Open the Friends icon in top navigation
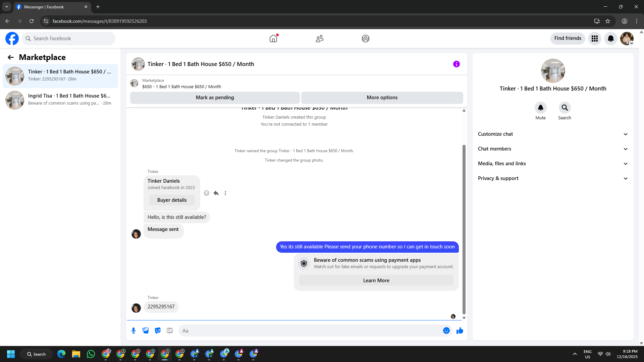 click(320, 39)
